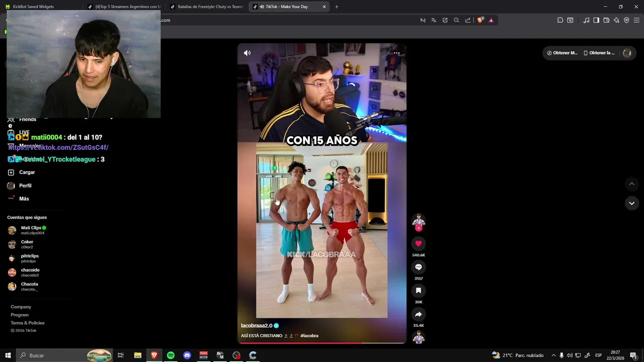Click the Obtener M... coins button
Image resolution: width=644 pixels, height=362 pixels.
562,53
